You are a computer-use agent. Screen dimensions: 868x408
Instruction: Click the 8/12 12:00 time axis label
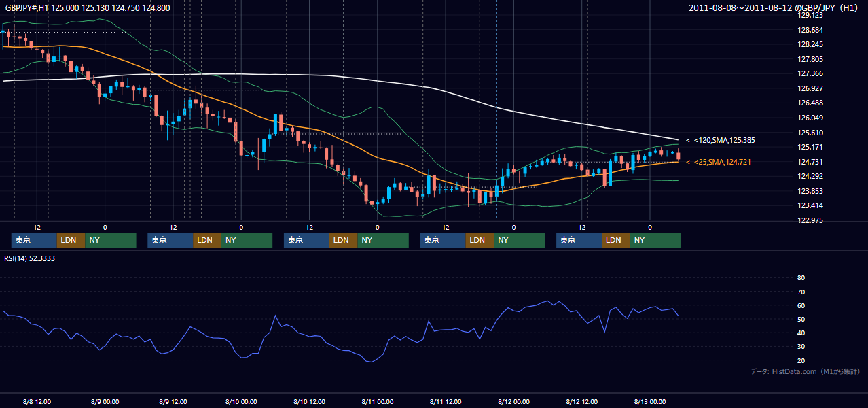(x=581, y=401)
